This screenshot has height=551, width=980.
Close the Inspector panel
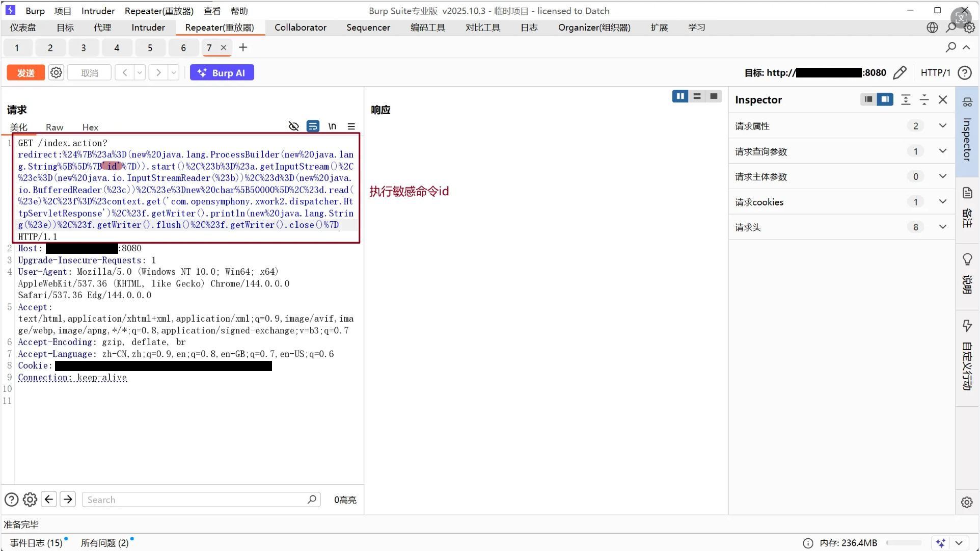[x=943, y=100]
